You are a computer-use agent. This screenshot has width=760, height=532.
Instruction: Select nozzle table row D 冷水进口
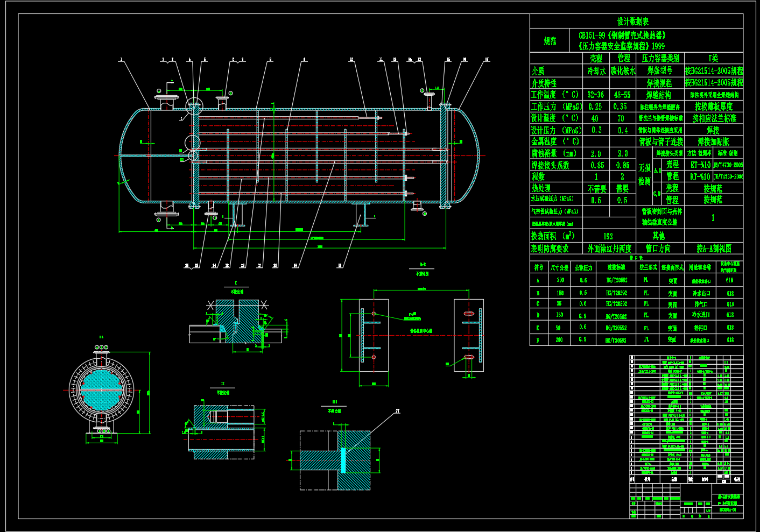tap(701, 315)
